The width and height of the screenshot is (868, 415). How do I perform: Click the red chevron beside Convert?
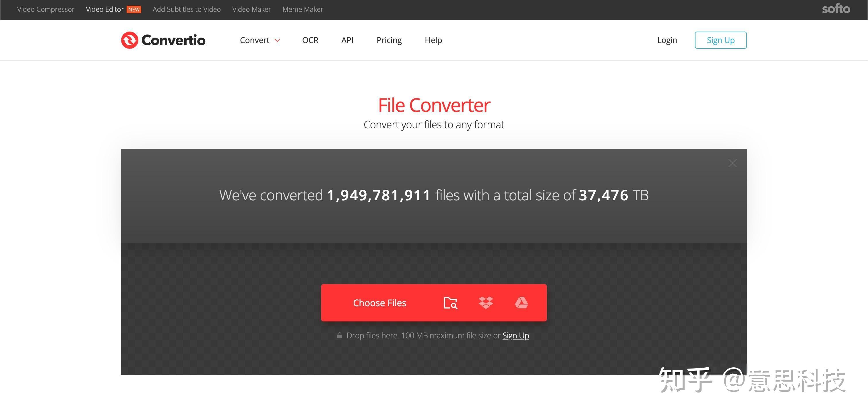(277, 40)
